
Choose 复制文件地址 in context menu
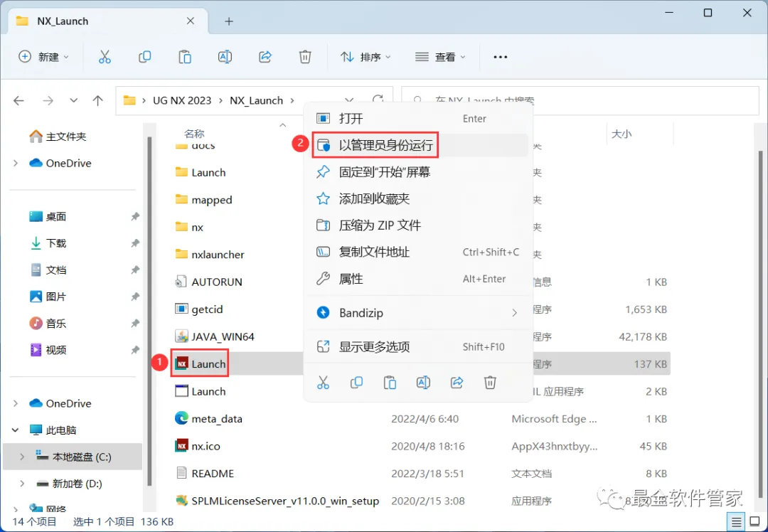coord(418,252)
